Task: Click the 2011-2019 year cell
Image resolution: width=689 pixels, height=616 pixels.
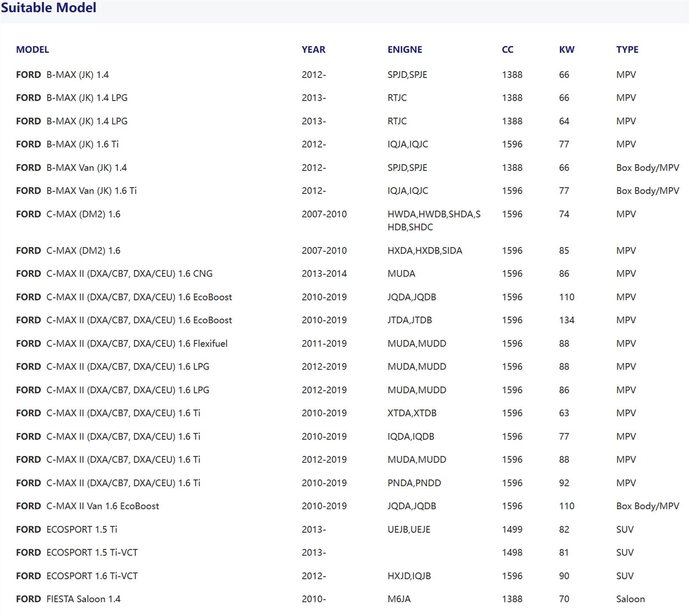Action: click(324, 344)
